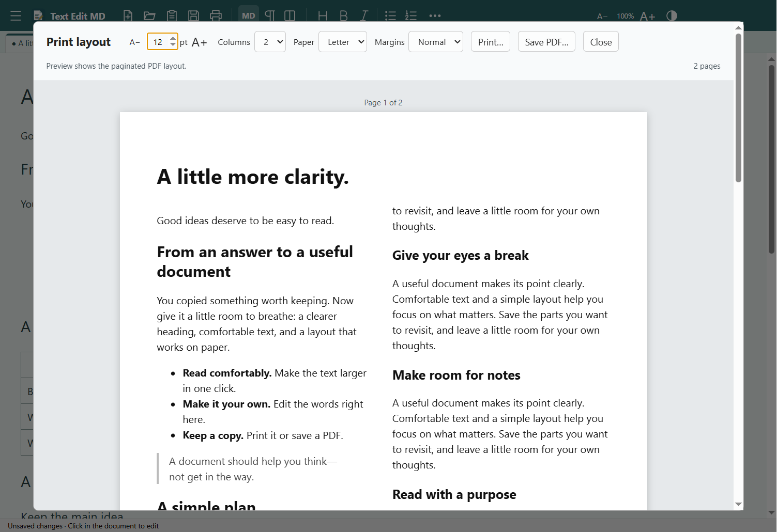
Task: Open the Columns dropdown
Action: coord(270,42)
